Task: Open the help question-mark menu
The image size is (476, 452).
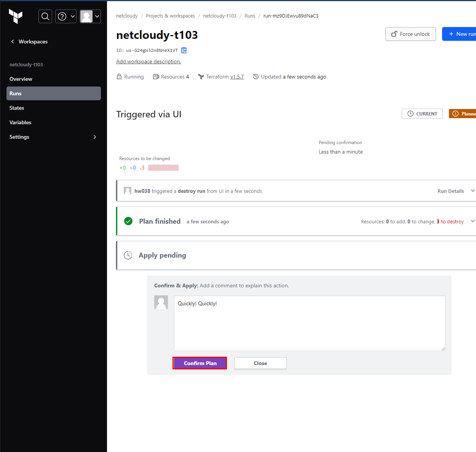Action: (x=66, y=16)
